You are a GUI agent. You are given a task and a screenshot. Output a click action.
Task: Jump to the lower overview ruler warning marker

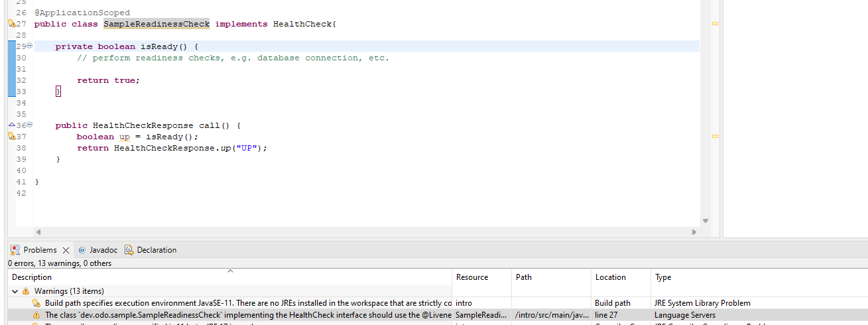pos(715,136)
